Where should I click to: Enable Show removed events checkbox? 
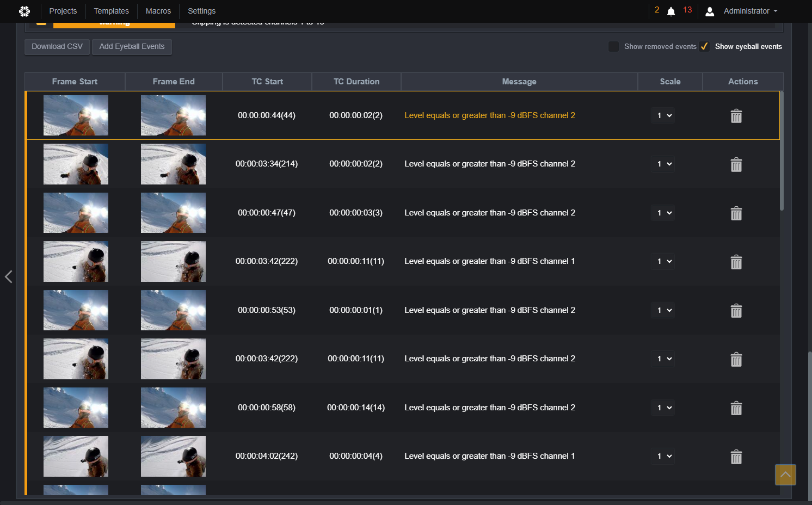[613, 47]
